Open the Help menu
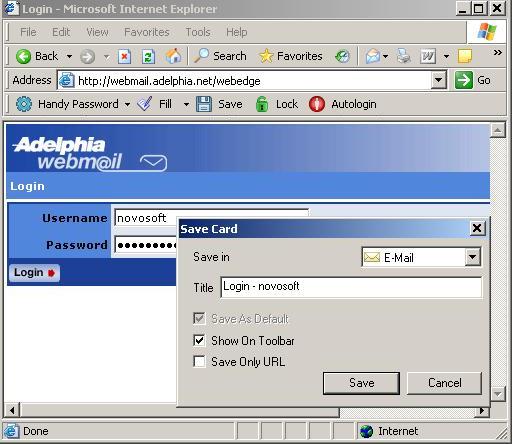 pyautogui.click(x=237, y=32)
